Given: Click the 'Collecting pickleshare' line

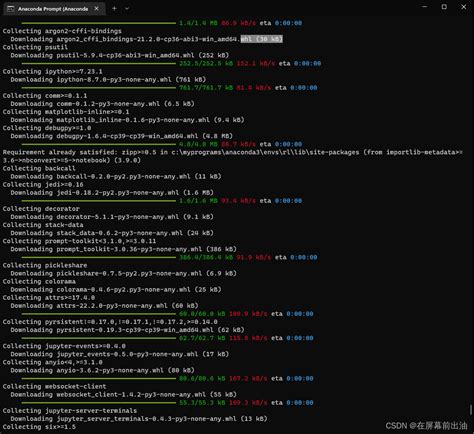Looking at the screenshot, I should [45, 265].
